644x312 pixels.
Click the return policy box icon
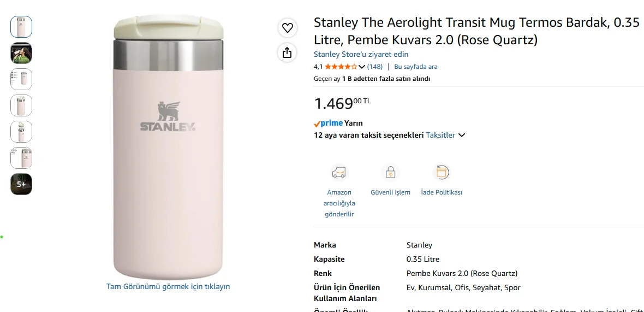(x=442, y=172)
